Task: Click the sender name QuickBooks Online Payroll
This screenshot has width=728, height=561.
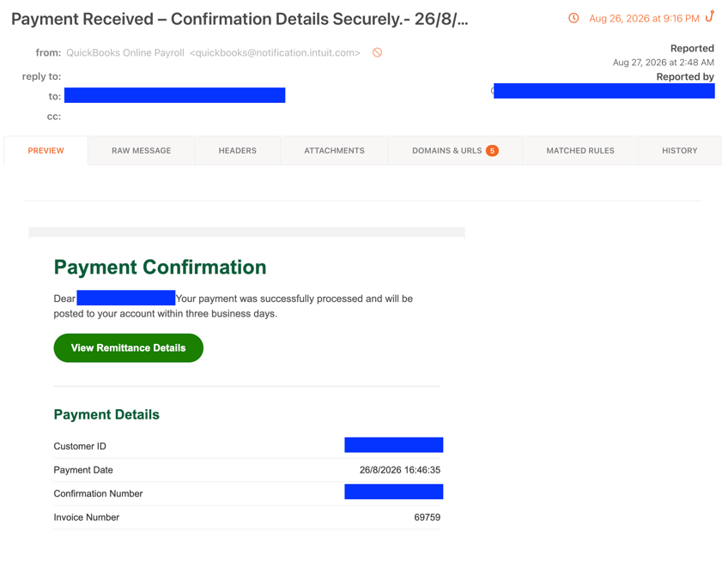Action: pyautogui.click(x=125, y=53)
